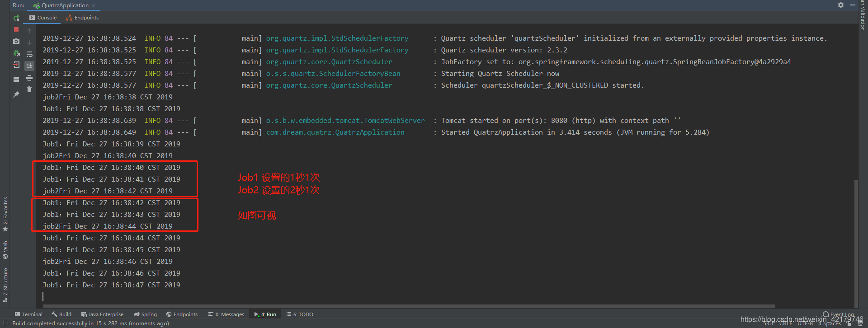Click the 'Job1: Fri Dec 27 16:38:39 CST 2019' line

pyautogui.click(x=111, y=144)
